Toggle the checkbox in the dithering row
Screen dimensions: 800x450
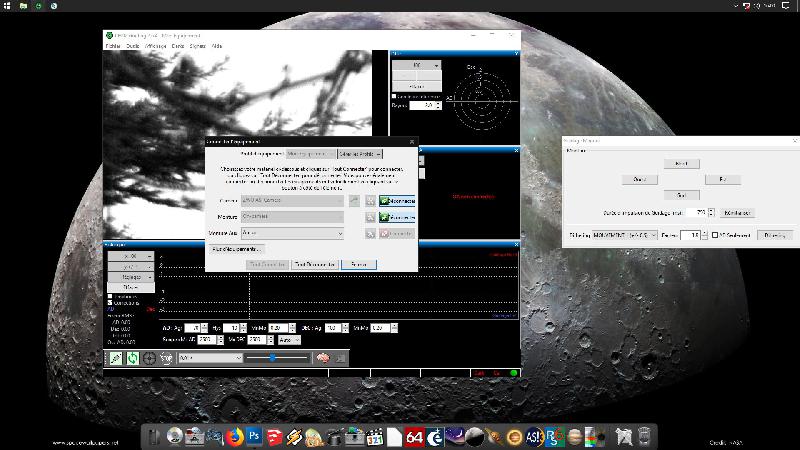coord(715,235)
